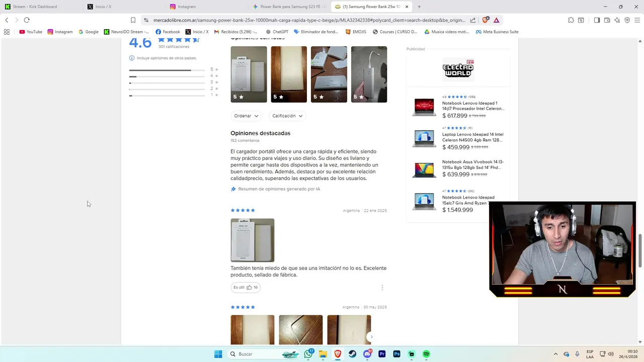Image resolution: width=644 pixels, height=362 pixels.
Task: Bookmark this page using the bookmark icon
Action: click(x=133, y=20)
